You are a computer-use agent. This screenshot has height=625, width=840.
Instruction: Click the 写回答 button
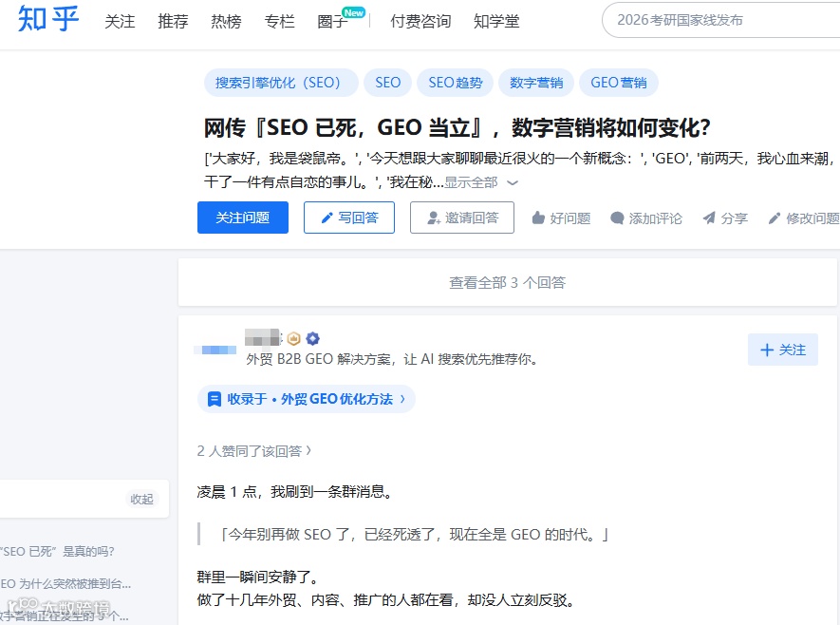(349, 218)
